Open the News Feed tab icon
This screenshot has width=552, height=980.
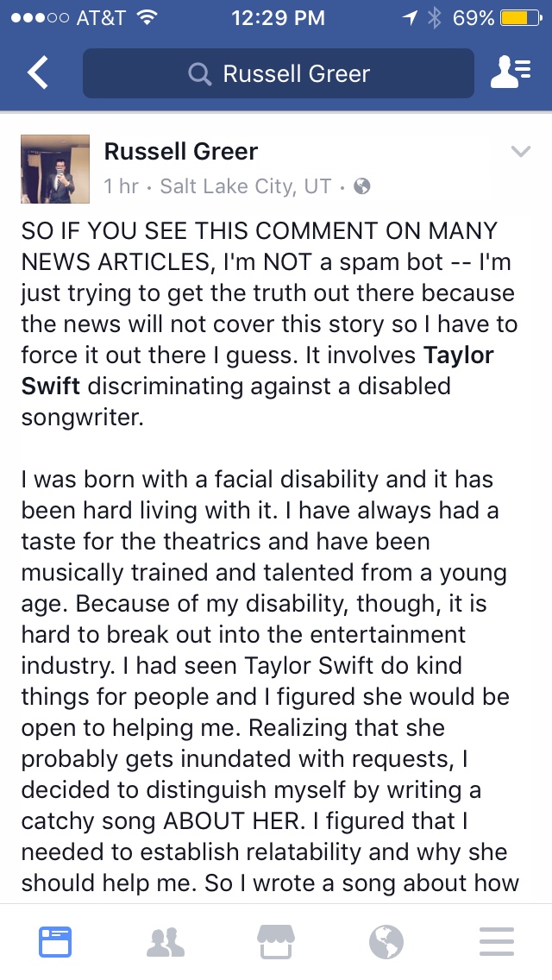coord(55,941)
